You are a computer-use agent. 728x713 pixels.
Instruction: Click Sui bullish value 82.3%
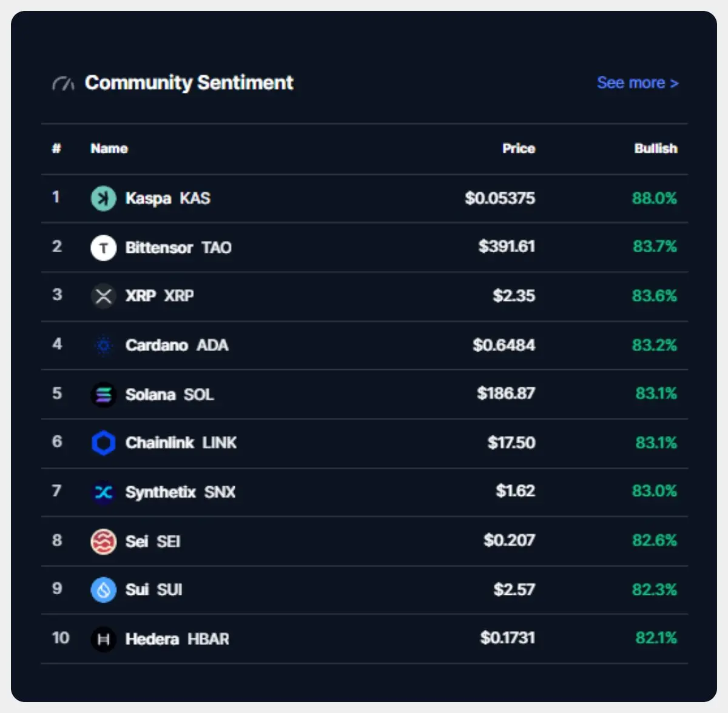655,590
